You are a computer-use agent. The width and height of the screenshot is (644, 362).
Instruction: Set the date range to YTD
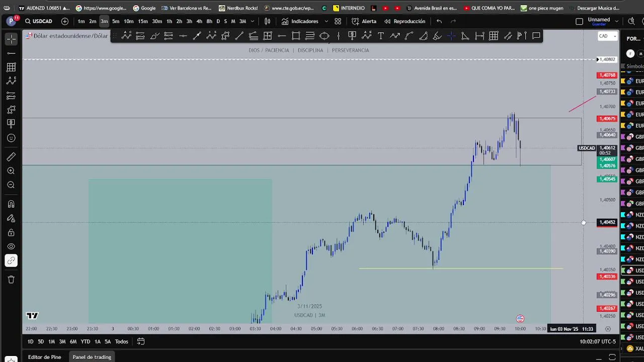(86, 341)
